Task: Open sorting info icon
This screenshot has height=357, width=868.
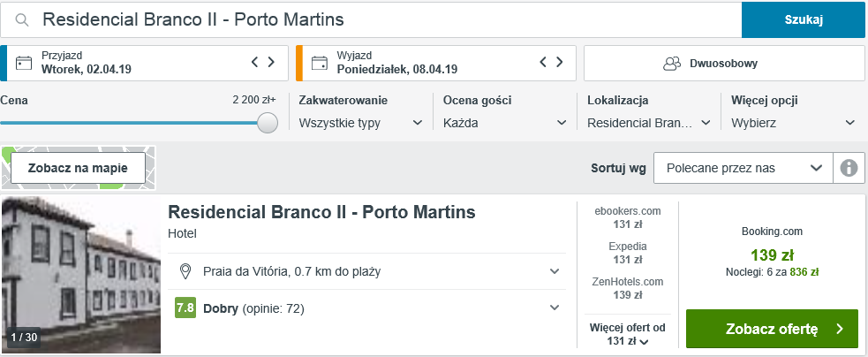Action: pyautogui.click(x=849, y=168)
